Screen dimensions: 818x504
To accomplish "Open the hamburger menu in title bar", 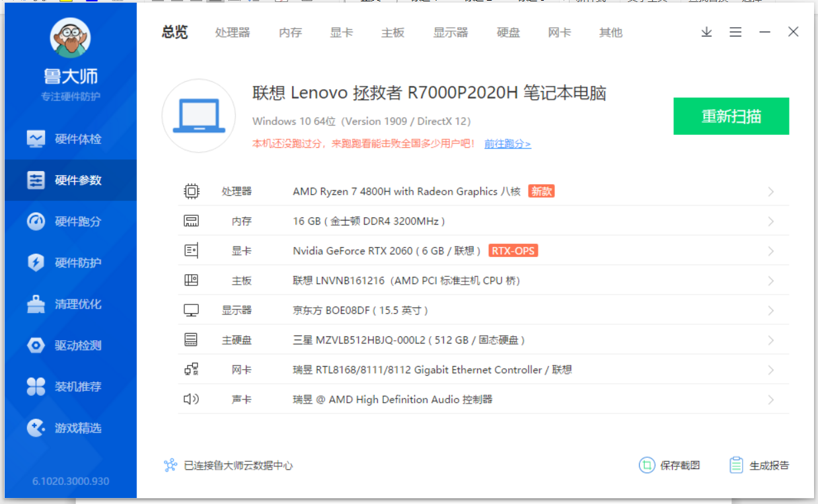I will 735,32.
